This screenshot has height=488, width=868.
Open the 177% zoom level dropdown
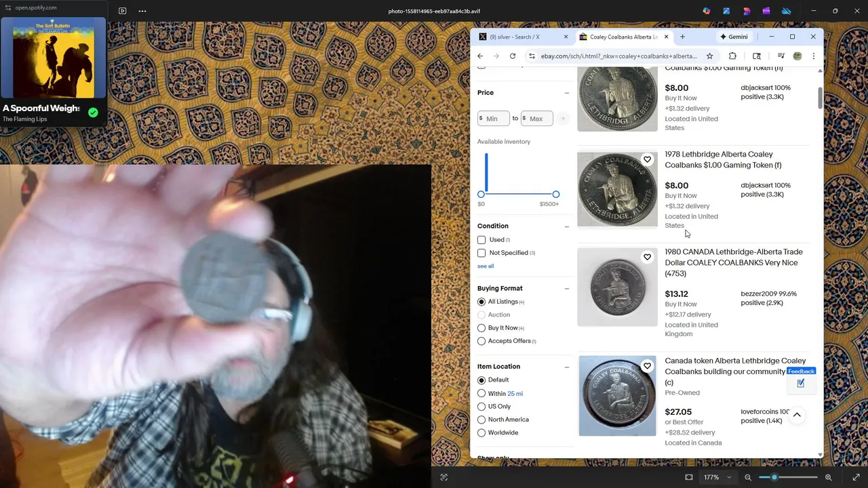point(717,477)
